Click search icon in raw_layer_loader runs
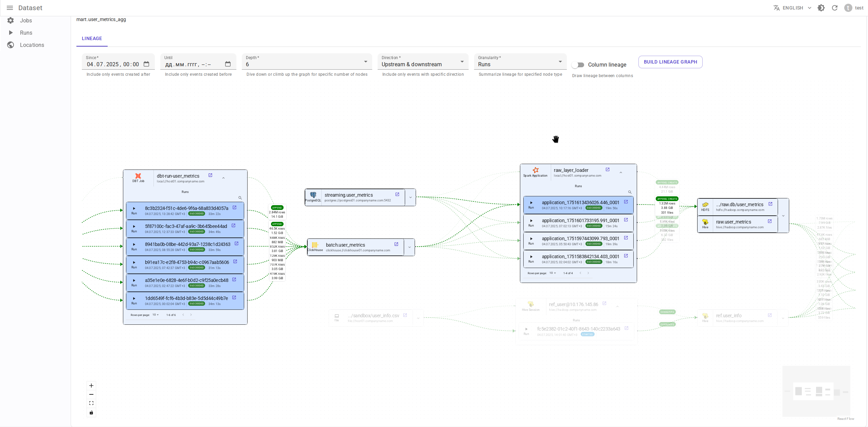This screenshot has height=427, width=868. pyautogui.click(x=630, y=192)
